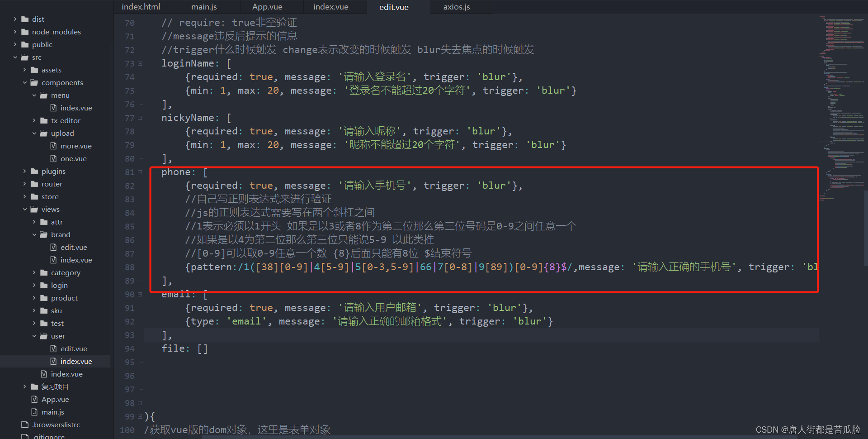868x439 pixels.
Task: Expand the assets folder chevron
Action: 24,70
